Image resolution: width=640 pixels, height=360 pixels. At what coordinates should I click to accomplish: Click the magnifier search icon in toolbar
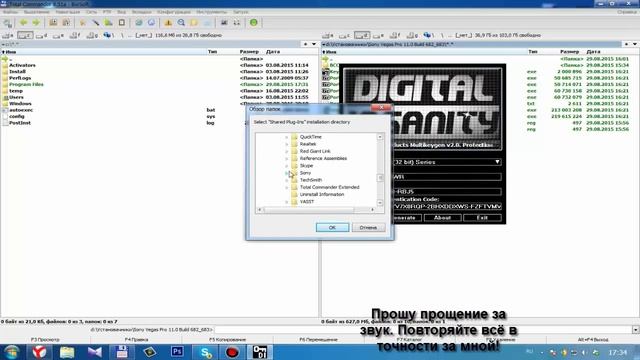(x=181, y=22)
